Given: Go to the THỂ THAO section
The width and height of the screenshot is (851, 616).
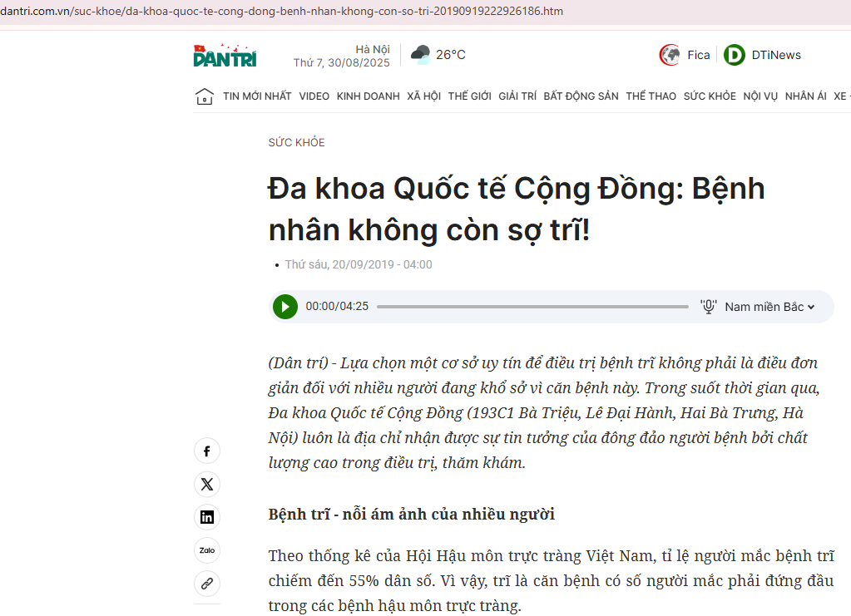Looking at the screenshot, I should (651, 96).
